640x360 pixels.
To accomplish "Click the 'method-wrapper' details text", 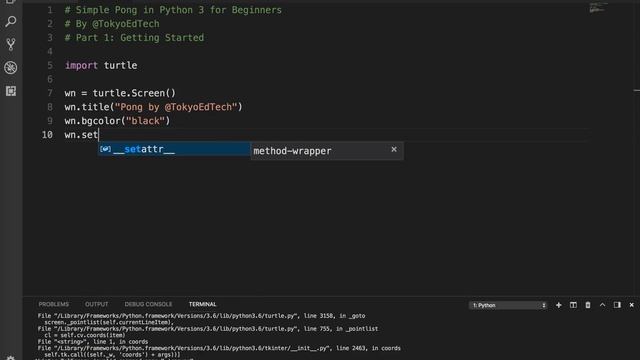I will (292, 151).
